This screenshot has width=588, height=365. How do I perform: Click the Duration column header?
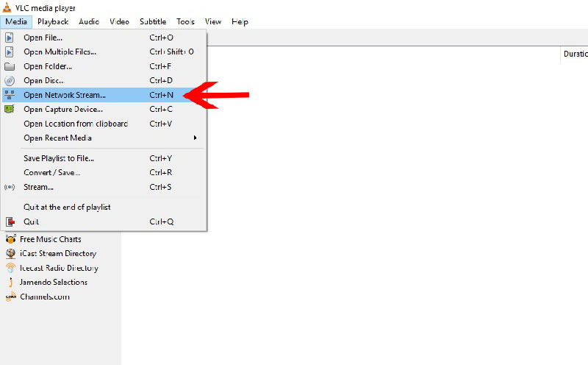[x=575, y=54]
